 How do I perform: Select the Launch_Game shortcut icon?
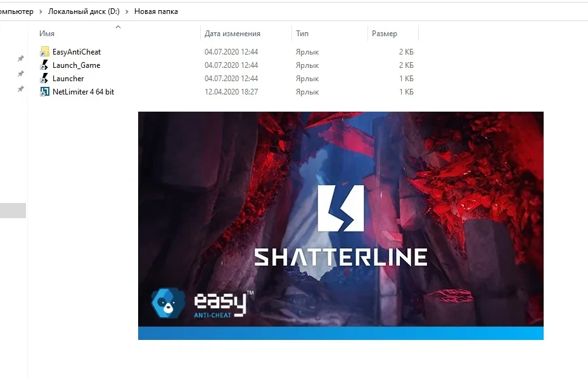[x=44, y=65]
